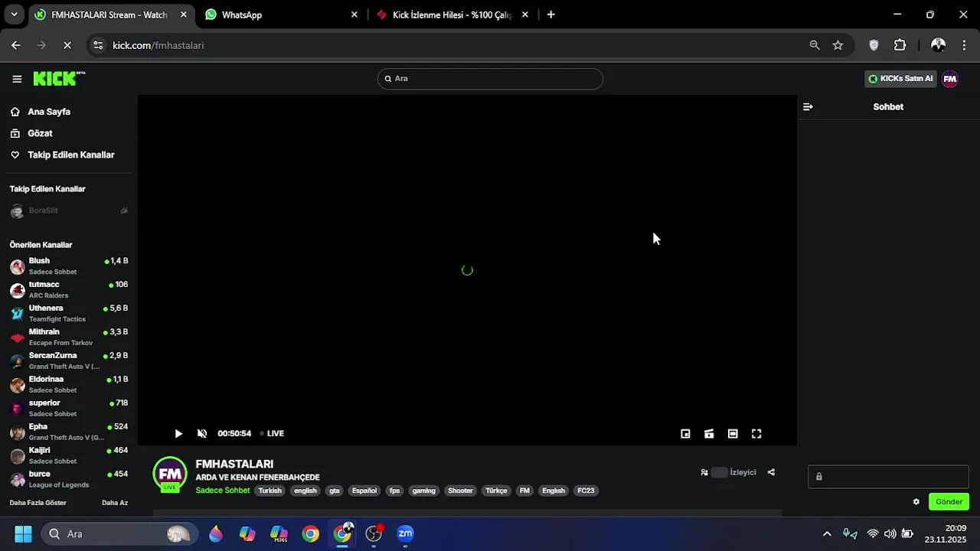Viewport: 980px width, 551px height.
Task: Collapse list with Daha Az
Action: [115, 503]
